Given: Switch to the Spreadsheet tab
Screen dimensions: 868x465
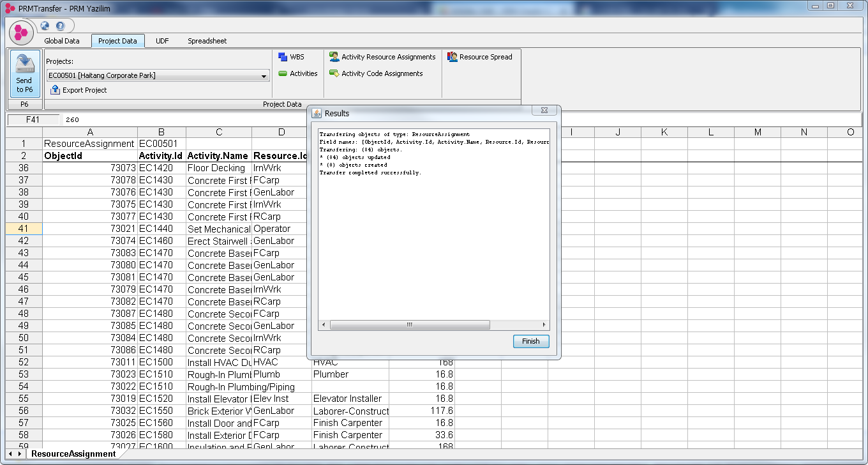Looking at the screenshot, I should tap(207, 41).
